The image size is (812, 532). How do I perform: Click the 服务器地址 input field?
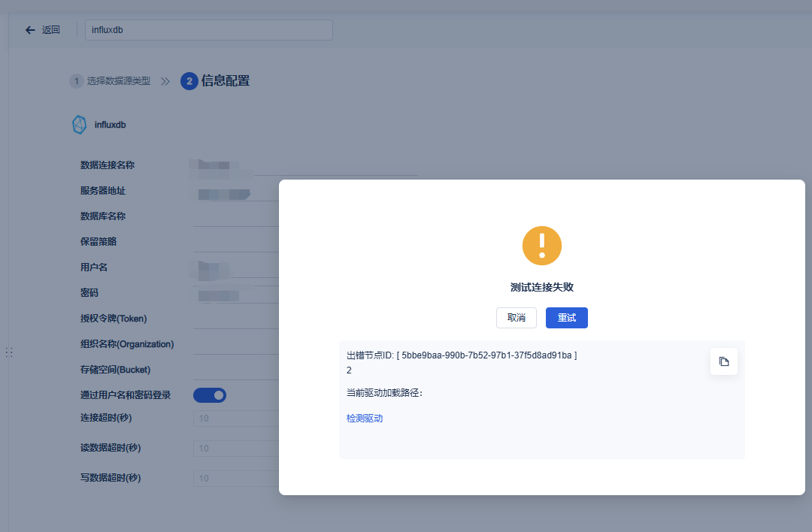(235, 191)
